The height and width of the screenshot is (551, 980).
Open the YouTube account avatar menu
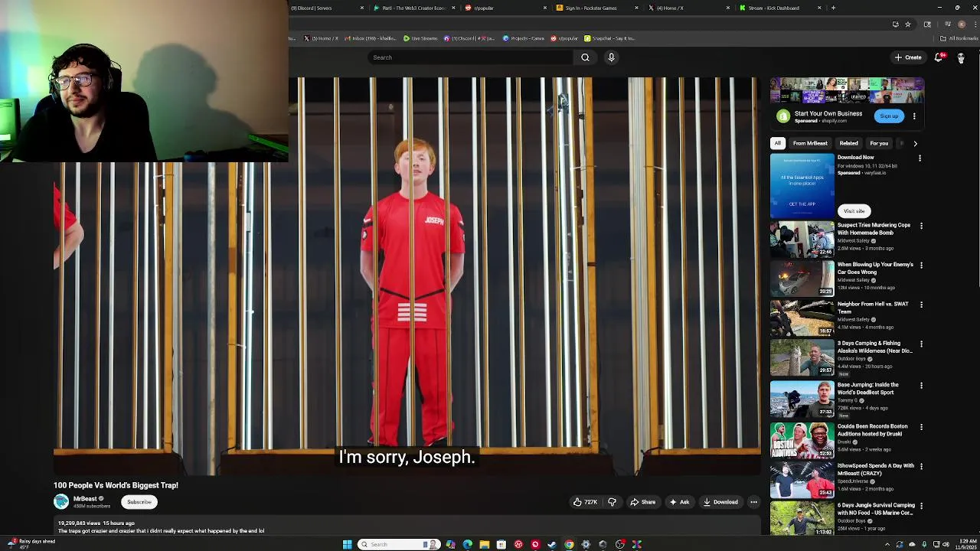point(961,57)
